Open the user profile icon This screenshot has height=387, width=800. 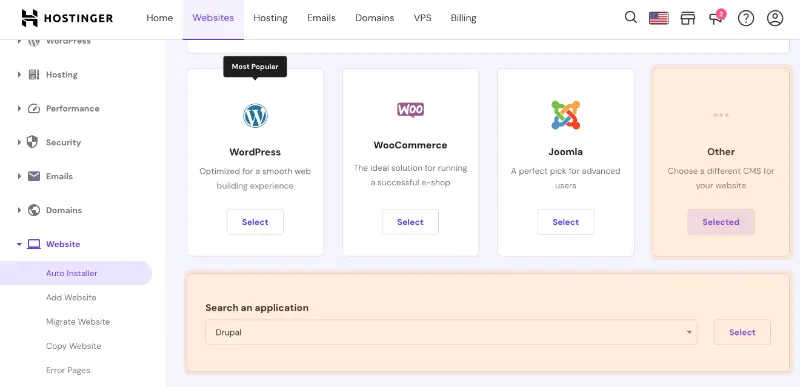pos(774,18)
